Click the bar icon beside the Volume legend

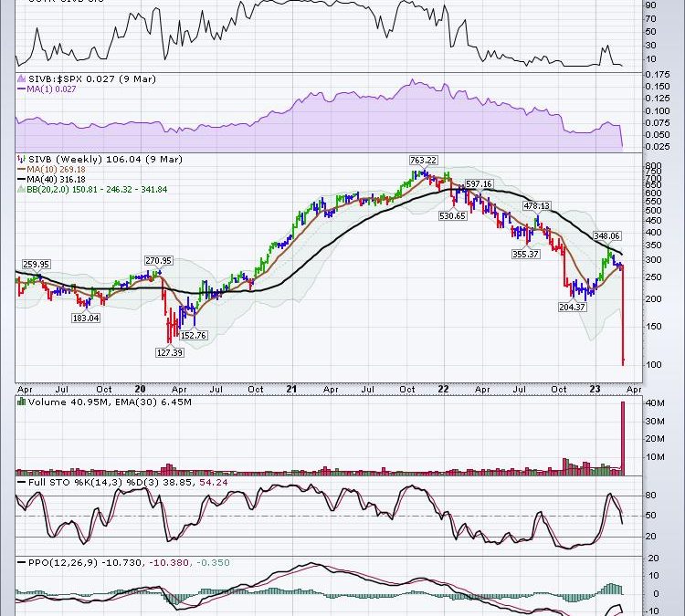(21, 402)
